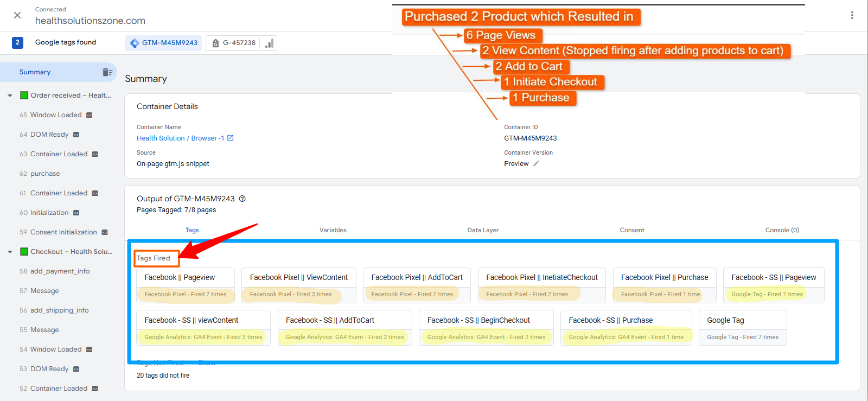Select event 52 Container Loaded

(53, 389)
